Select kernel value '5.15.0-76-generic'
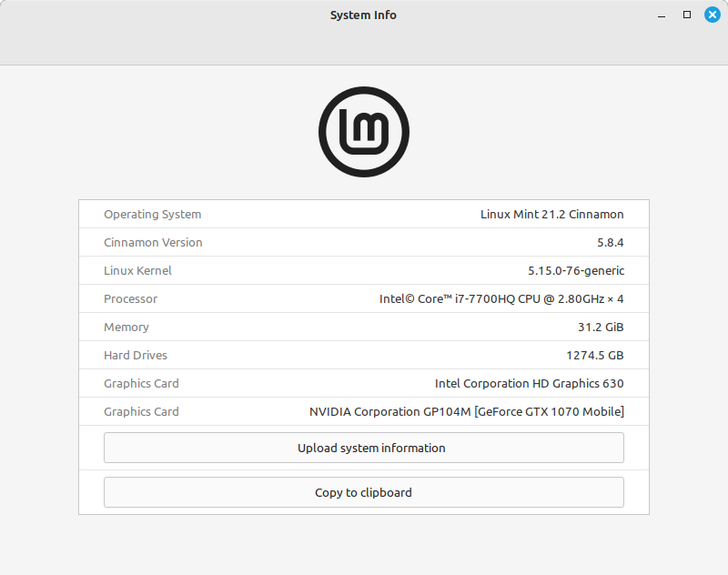Image resolution: width=728 pixels, height=575 pixels. pos(576,270)
